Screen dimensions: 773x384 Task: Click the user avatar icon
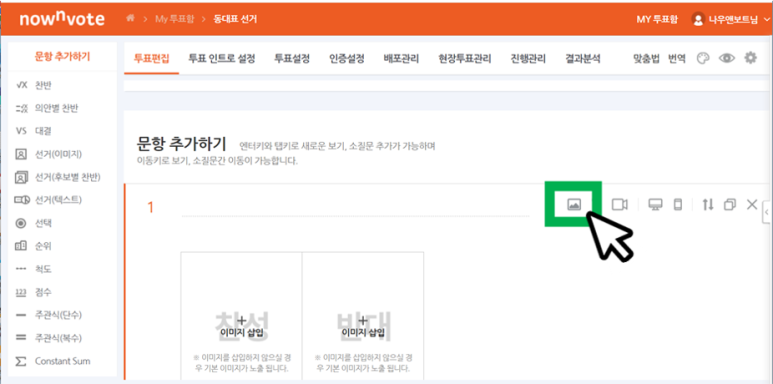[x=698, y=19]
